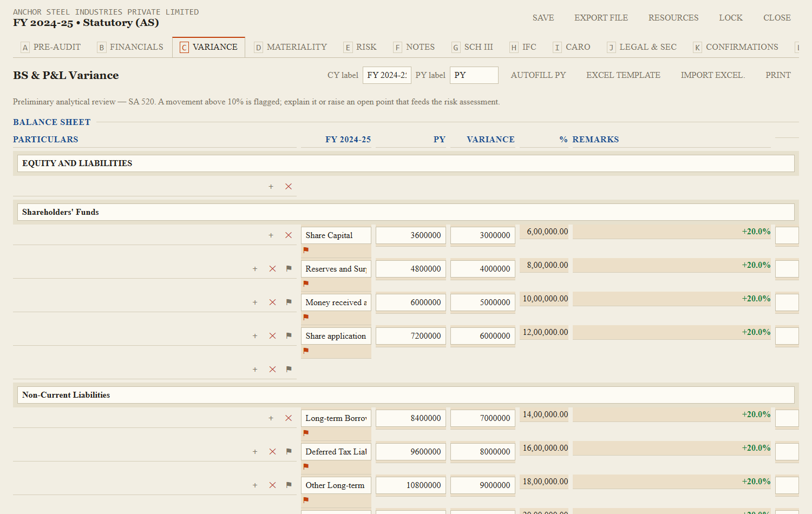This screenshot has width=812, height=514.
Task: Open the CARO tab
Action: click(x=572, y=47)
